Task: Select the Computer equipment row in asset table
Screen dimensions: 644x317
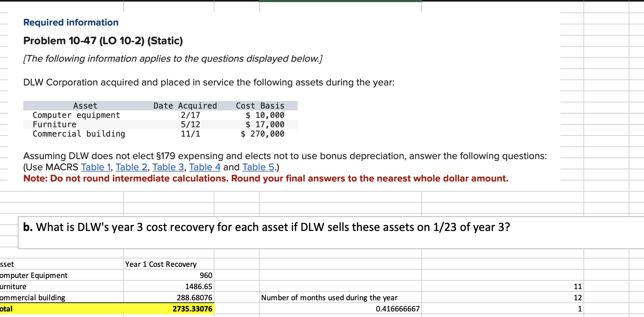Action: (76, 115)
